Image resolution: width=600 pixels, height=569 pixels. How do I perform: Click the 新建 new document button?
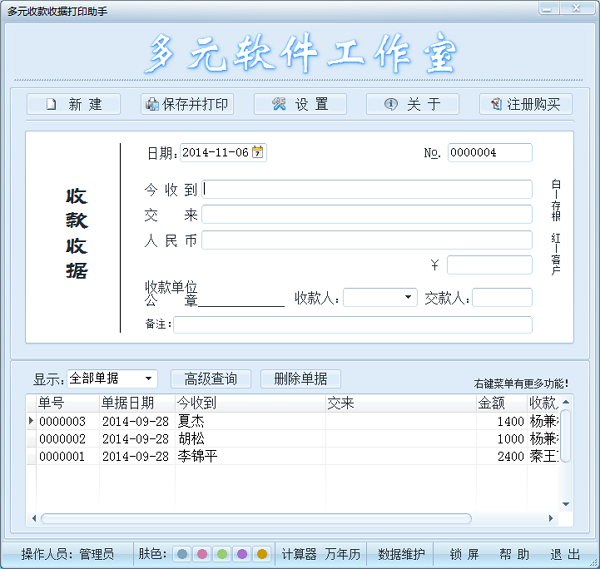pyautogui.click(x=73, y=104)
